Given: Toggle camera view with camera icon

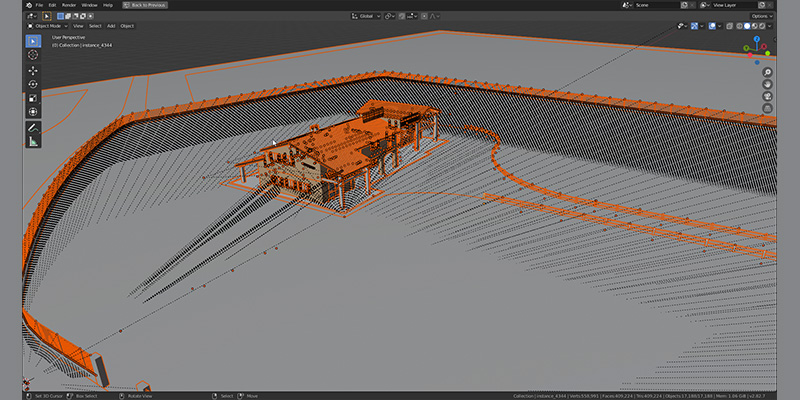Looking at the screenshot, I should coord(767,96).
